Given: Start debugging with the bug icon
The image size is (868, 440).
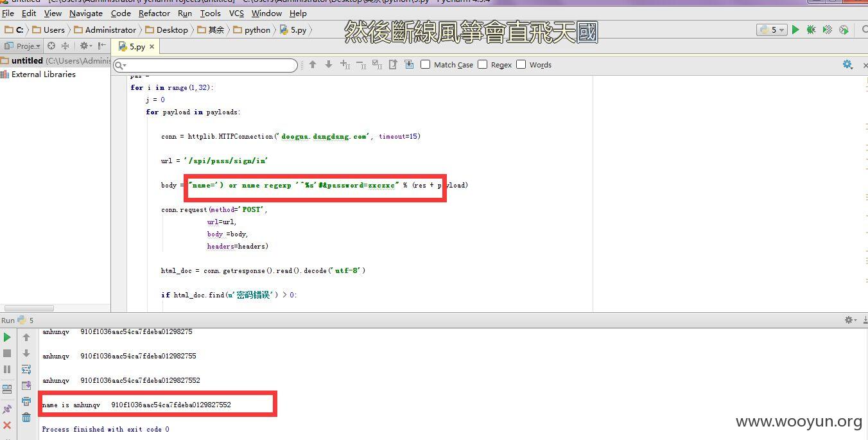Looking at the screenshot, I should [812, 30].
